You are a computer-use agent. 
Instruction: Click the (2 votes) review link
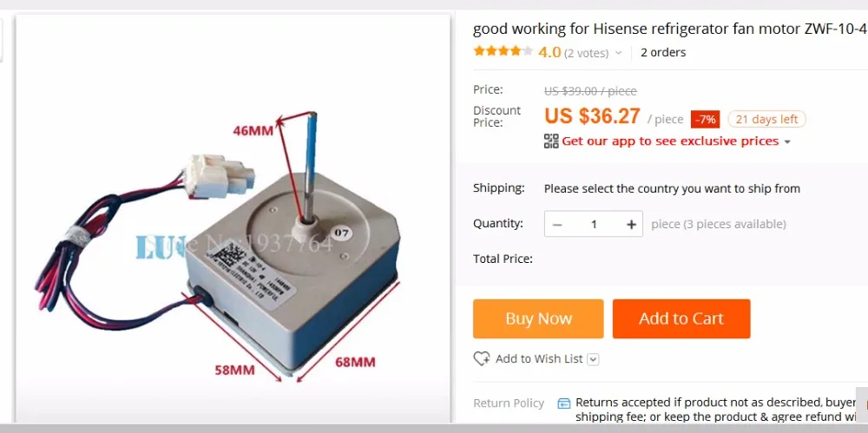tap(586, 53)
